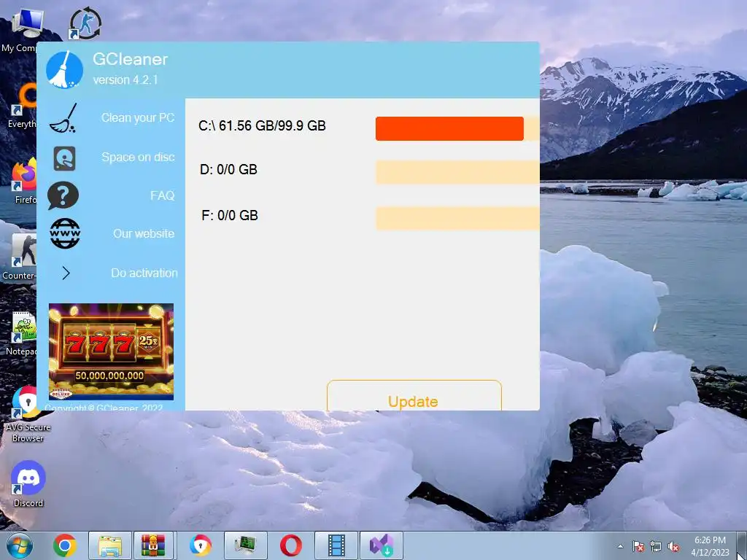Image resolution: width=747 pixels, height=560 pixels.
Task: Open the system monitor taskbar icon
Action: (x=245, y=545)
